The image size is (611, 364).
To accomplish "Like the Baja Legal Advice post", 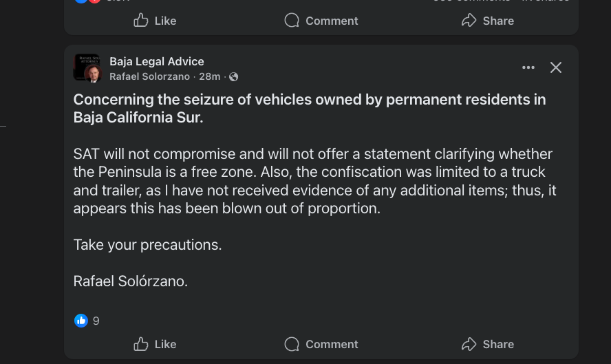I will pos(155,344).
